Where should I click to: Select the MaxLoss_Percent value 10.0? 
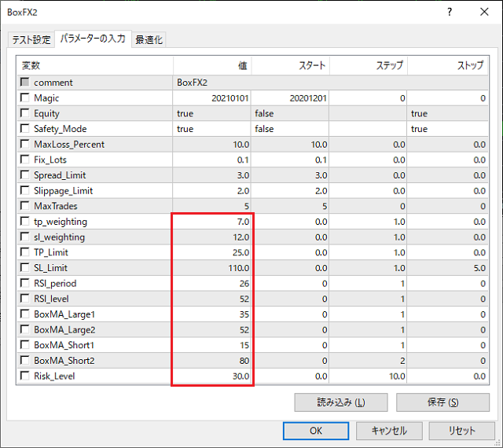pyautogui.click(x=211, y=145)
